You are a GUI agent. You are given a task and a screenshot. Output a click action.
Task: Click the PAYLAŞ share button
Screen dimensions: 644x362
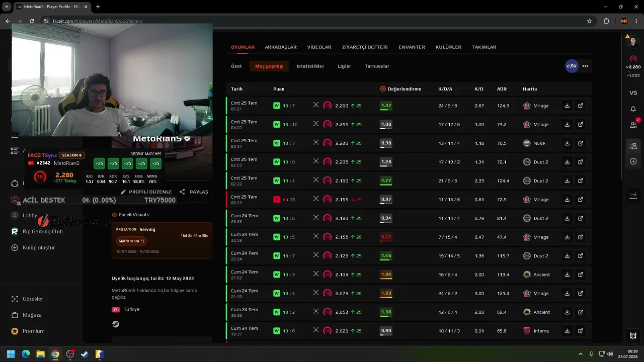click(194, 192)
